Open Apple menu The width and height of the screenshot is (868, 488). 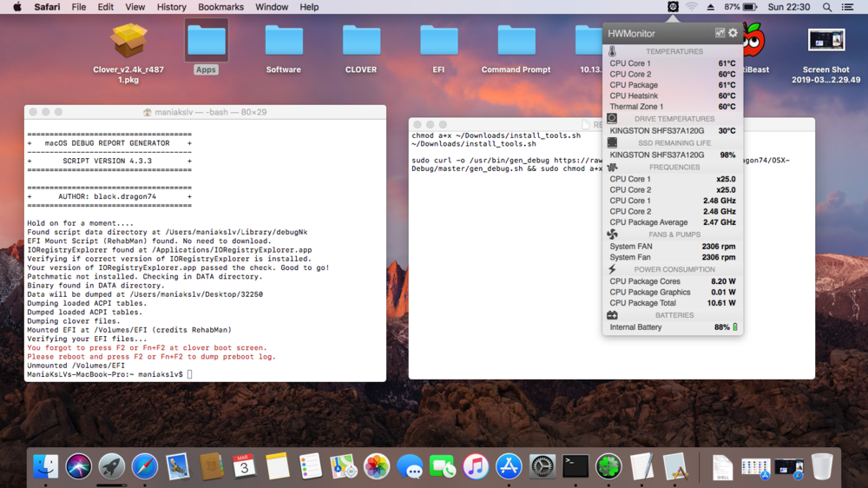pyautogui.click(x=17, y=7)
